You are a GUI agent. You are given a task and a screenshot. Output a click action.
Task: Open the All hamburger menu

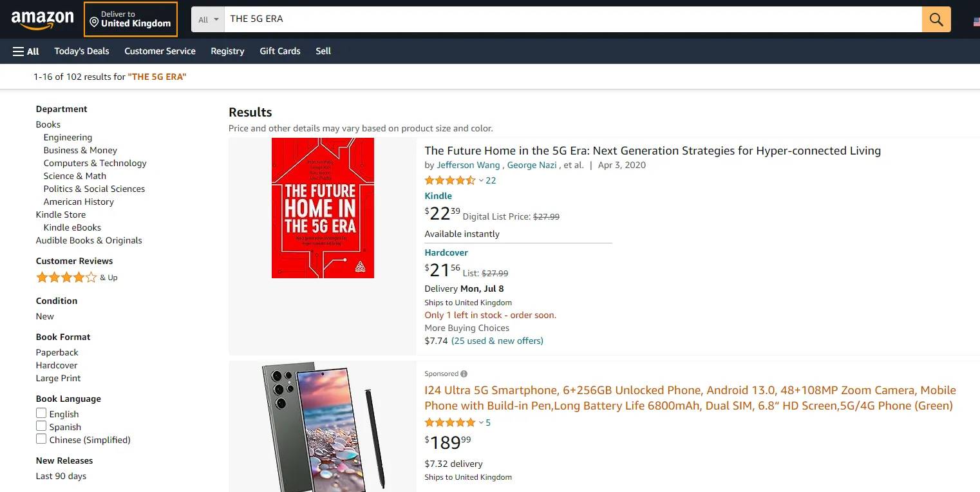coord(26,52)
